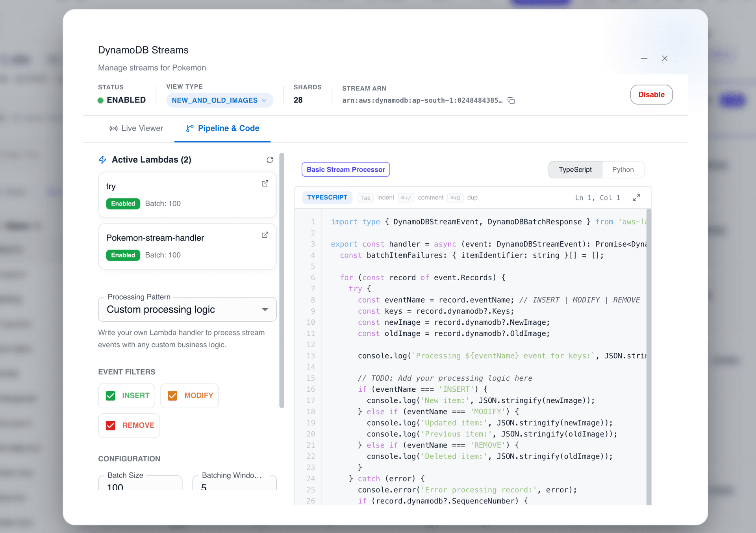Switch code language to Python
Viewport: 756px width, 533px height.
pos(623,170)
